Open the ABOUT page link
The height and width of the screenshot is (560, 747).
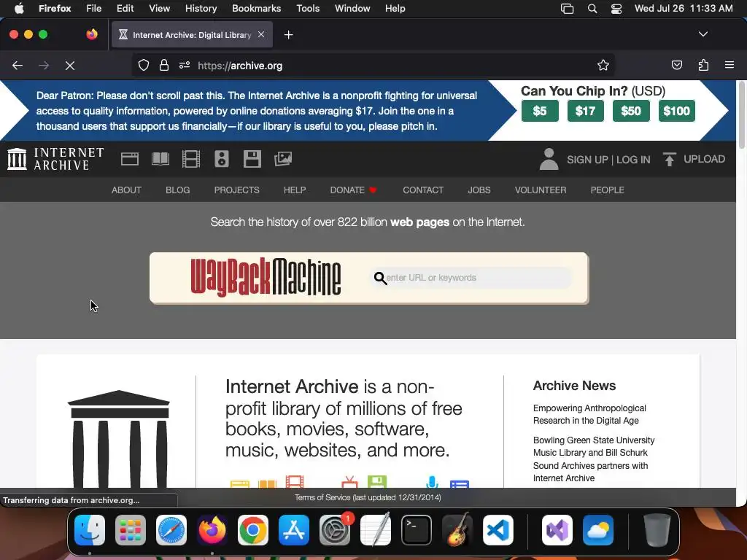click(126, 190)
